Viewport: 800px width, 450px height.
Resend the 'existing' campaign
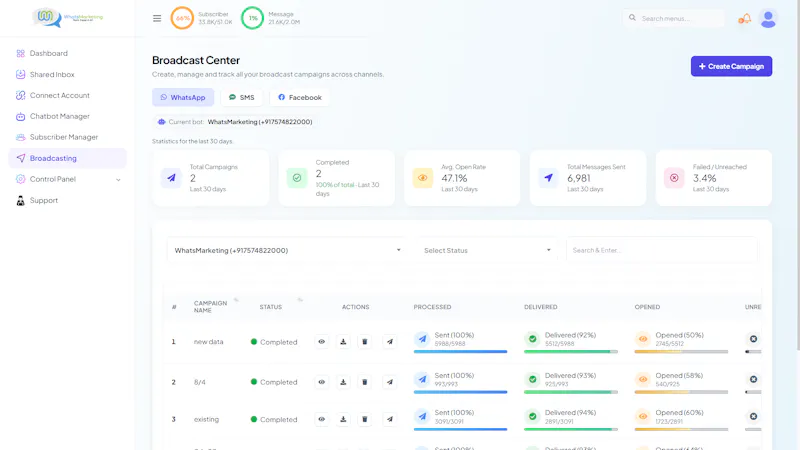(x=390, y=419)
